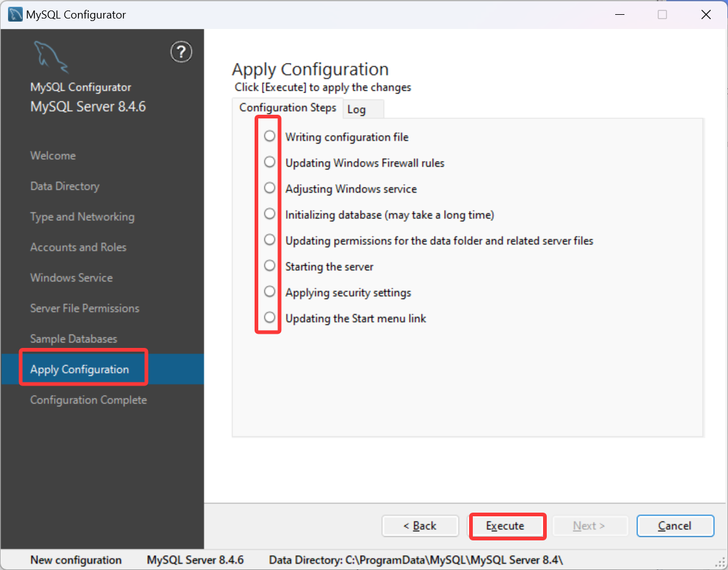Select the Adjusting Windows service step circle
Image resolution: width=728 pixels, height=570 pixels.
269,188
